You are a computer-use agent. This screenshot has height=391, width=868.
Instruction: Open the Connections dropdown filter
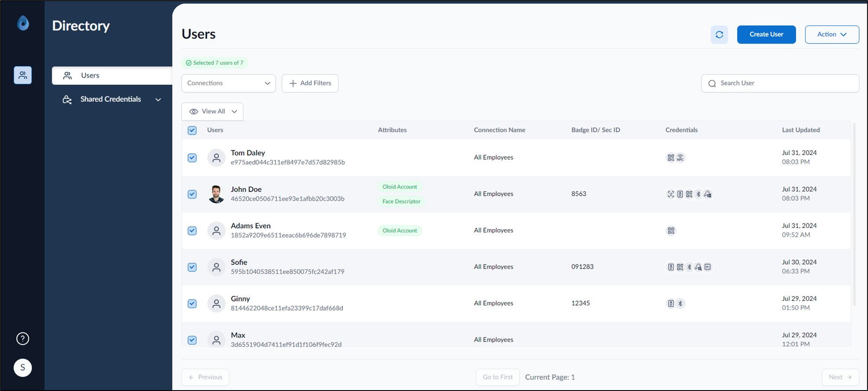228,83
